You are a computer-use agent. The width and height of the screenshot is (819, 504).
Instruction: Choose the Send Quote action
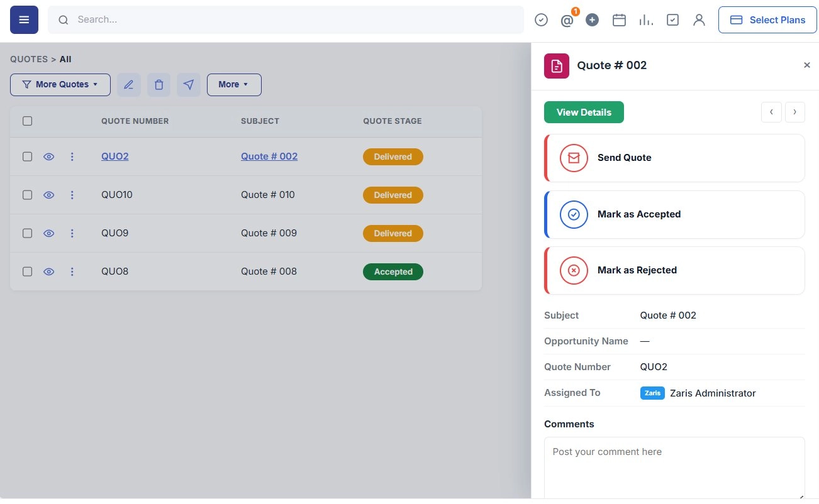tap(674, 158)
